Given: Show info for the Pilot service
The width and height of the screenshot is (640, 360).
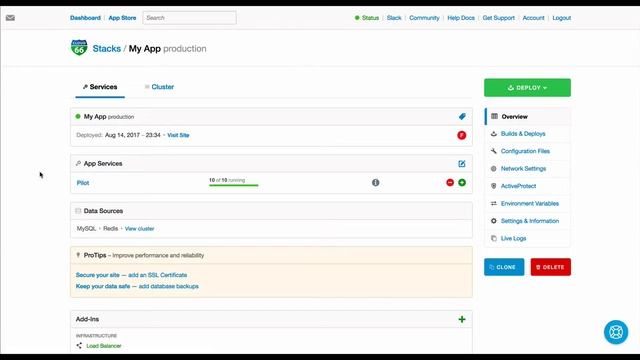Looking at the screenshot, I should coord(376,182).
